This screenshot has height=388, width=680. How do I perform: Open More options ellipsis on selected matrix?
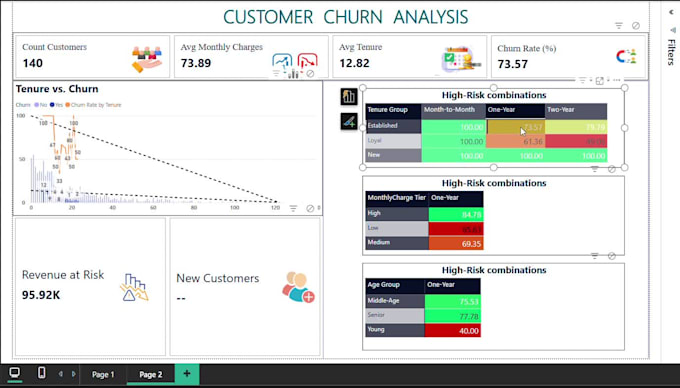[617, 80]
